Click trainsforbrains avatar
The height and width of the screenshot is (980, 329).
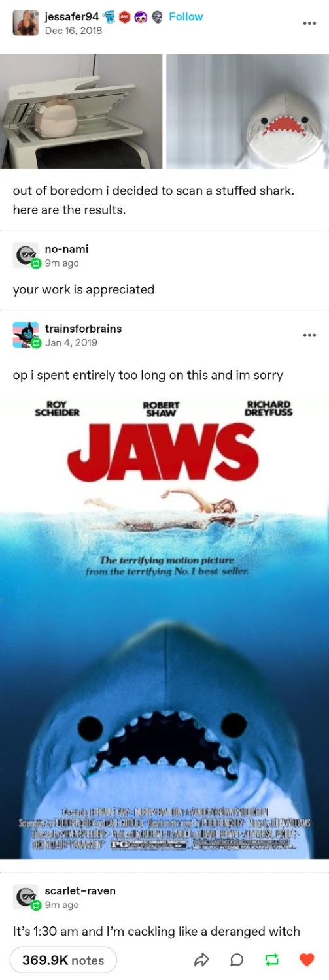click(26, 335)
